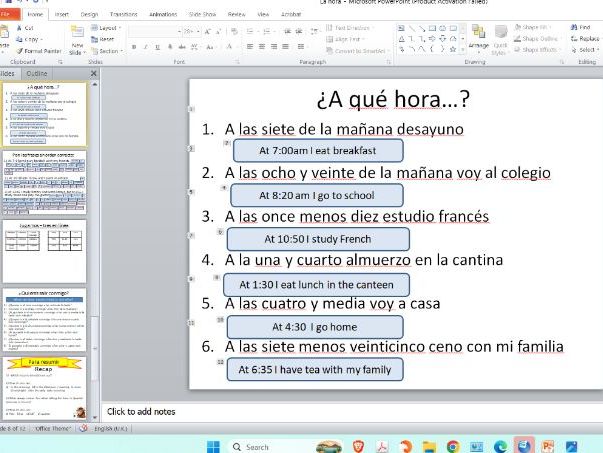This screenshot has width=603, height=453.
Task: Click Text Direction button
Action: click(x=350, y=28)
